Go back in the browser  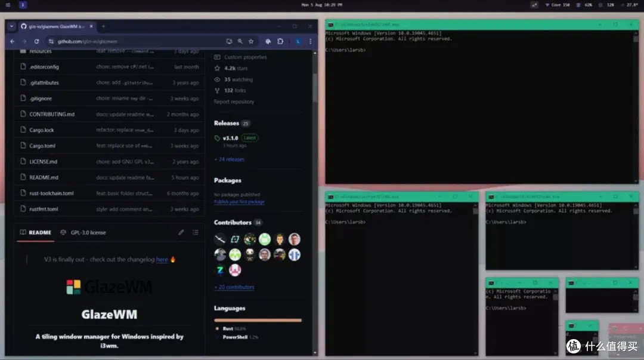coord(13,42)
